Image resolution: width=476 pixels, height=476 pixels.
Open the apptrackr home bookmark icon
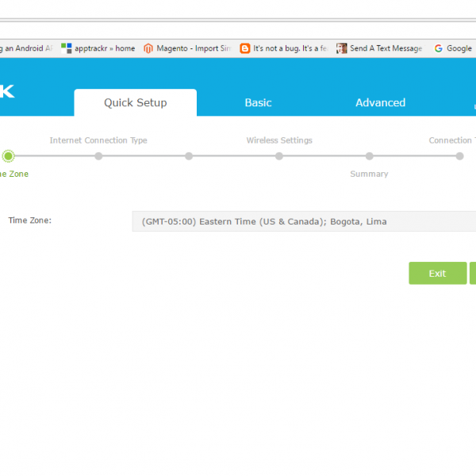click(67, 48)
